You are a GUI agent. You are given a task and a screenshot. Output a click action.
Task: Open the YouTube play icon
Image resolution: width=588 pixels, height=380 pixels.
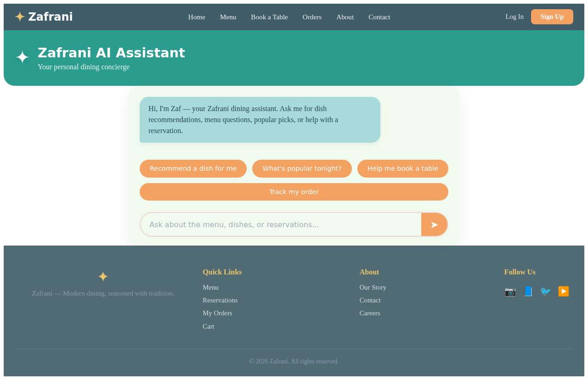(x=564, y=291)
